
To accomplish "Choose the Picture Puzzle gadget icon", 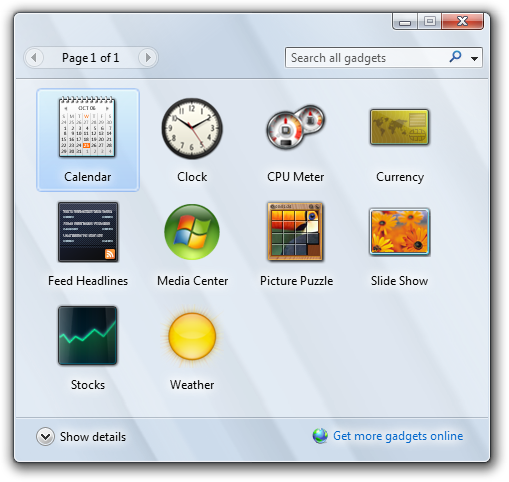I will (295, 231).
